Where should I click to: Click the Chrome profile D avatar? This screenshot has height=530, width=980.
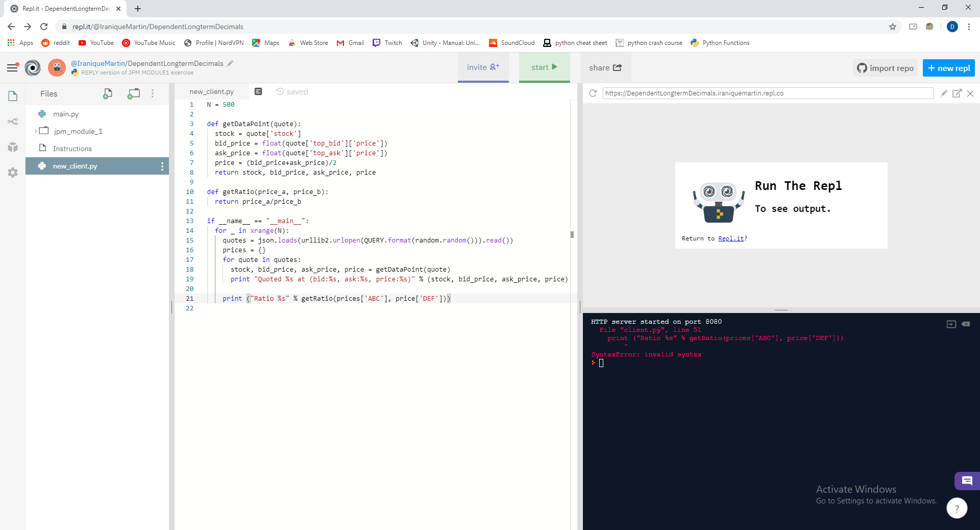pos(952,27)
